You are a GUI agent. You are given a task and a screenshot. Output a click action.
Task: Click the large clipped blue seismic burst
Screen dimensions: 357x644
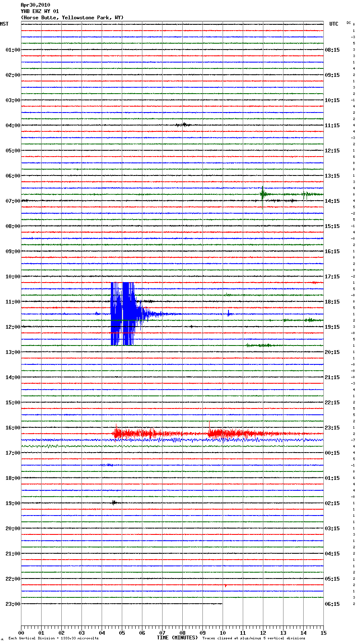point(123,313)
